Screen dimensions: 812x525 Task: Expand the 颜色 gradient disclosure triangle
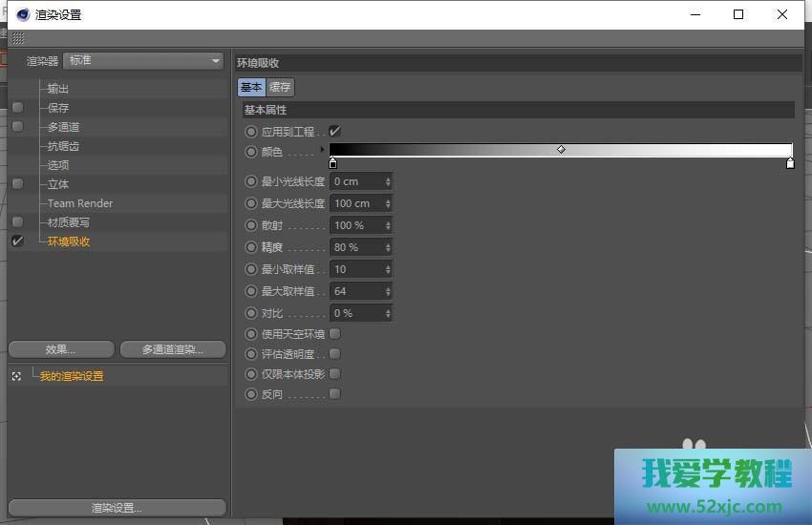(x=322, y=150)
